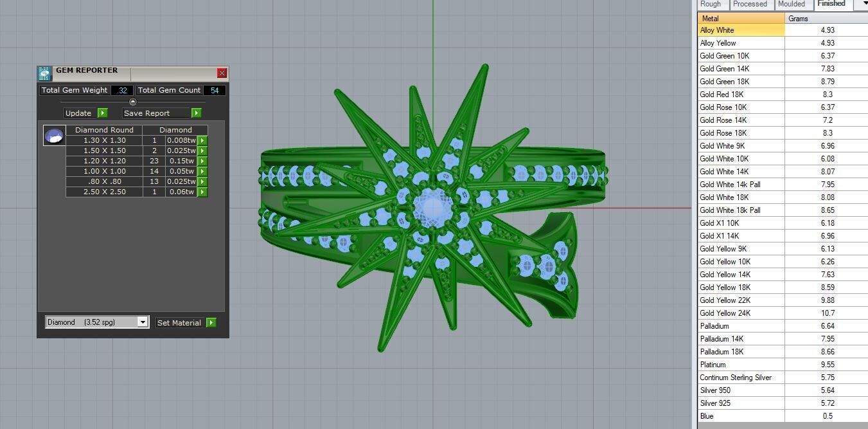Click green arrow for .80 X .80 row

[202, 181]
